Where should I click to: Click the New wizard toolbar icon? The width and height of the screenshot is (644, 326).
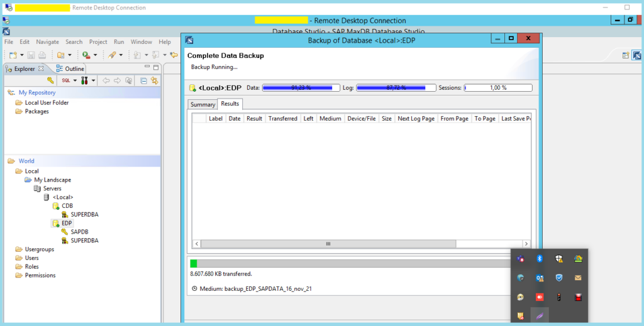tap(13, 55)
